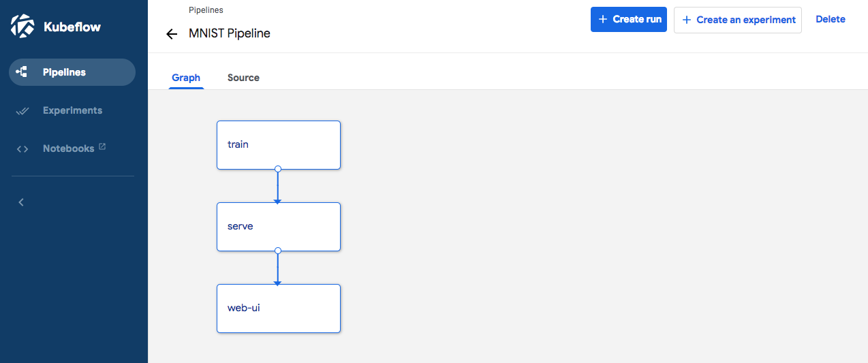Click the Delete button
The height and width of the screenshot is (363, 868).
click(830, 19)
